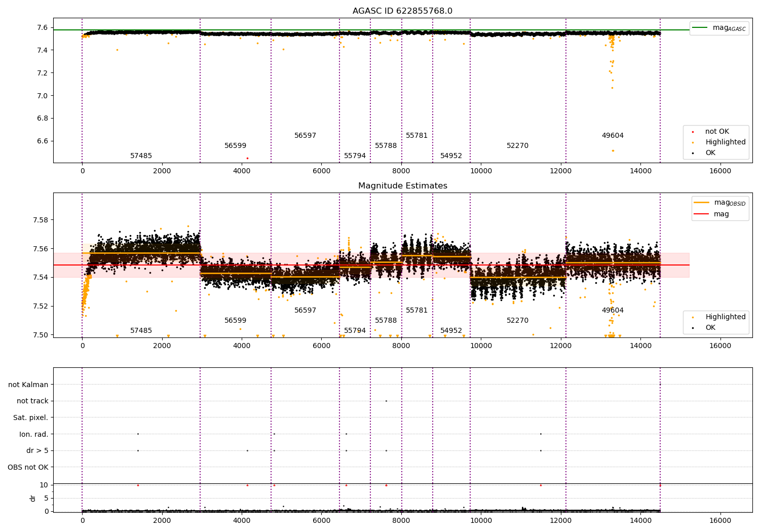This screenshot has height=532, width=760.
Task: Click the 'not Kalman' axis label
Action: coord(28,385)
